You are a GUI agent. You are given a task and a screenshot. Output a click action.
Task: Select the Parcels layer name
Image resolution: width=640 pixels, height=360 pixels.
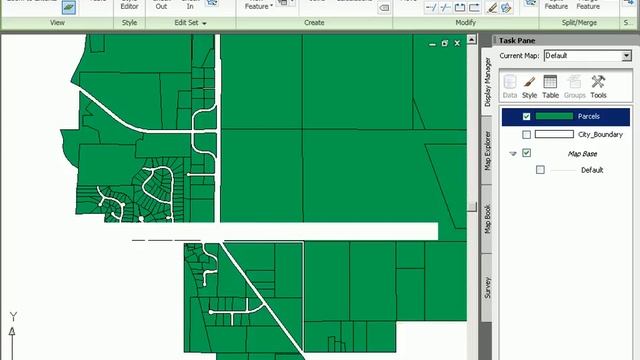[589, 116]
